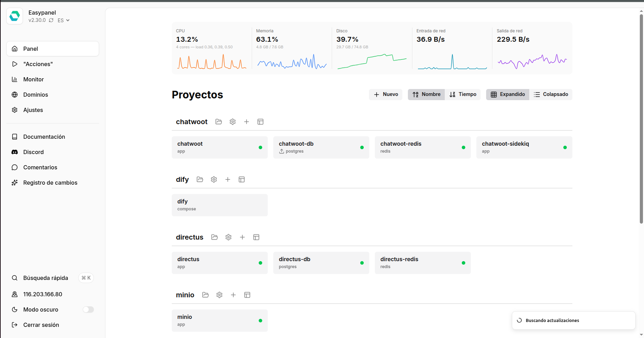Click the chatwoot project template icon
Viewport: 644px width, 338px height.
(260, 122)
